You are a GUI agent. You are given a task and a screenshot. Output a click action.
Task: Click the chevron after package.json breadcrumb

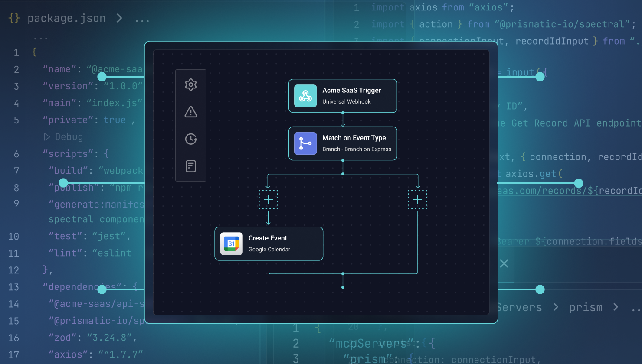pos(119,18)
